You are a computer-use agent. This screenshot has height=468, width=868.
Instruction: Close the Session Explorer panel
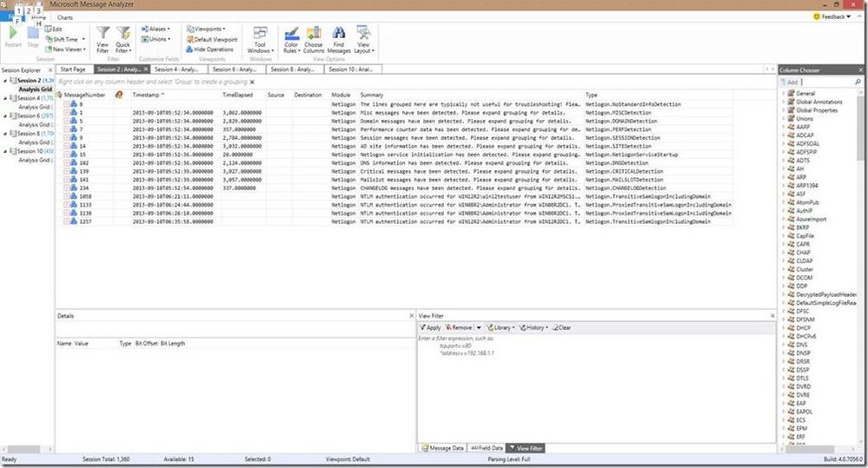click(50, 70)
